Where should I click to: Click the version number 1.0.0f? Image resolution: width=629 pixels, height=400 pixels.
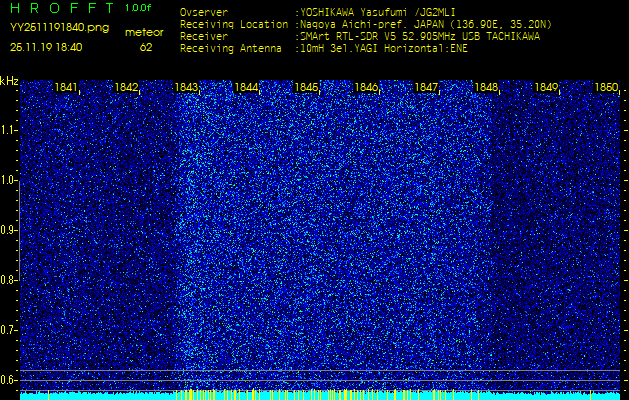coord(140,8)
